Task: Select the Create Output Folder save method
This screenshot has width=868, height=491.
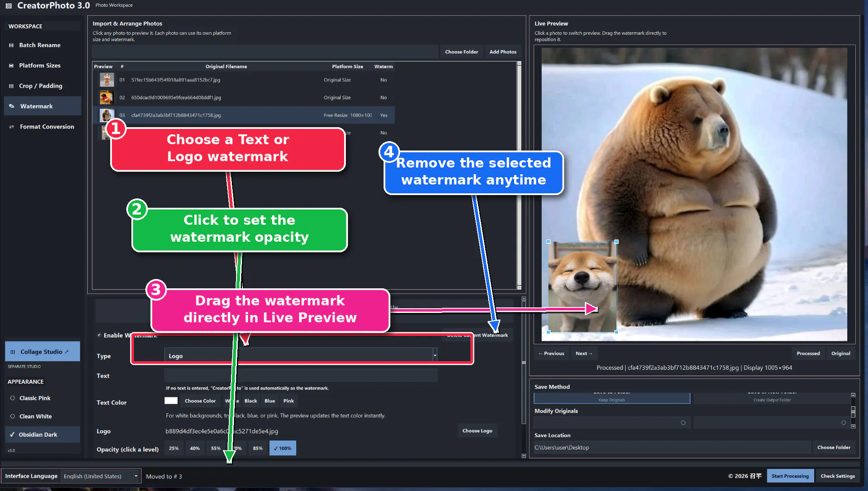Action: tap(772, 398)
